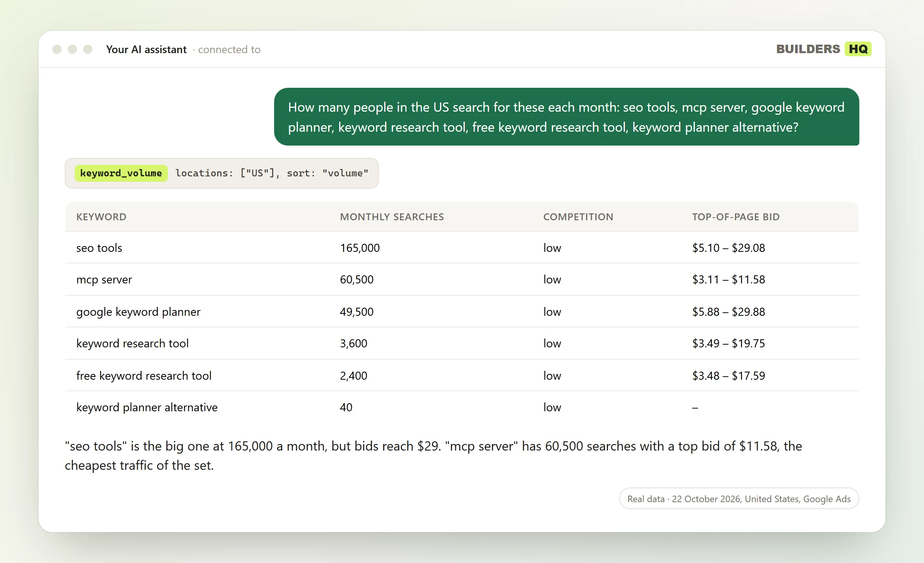The width and height of the screenshot is (924, 563).
Task: Click the 3,600 monthly searches value
Action: point(353,343)
